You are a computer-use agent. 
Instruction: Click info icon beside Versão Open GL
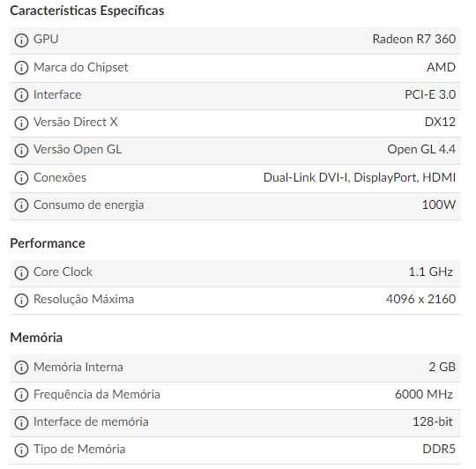[x=21, y=150]
